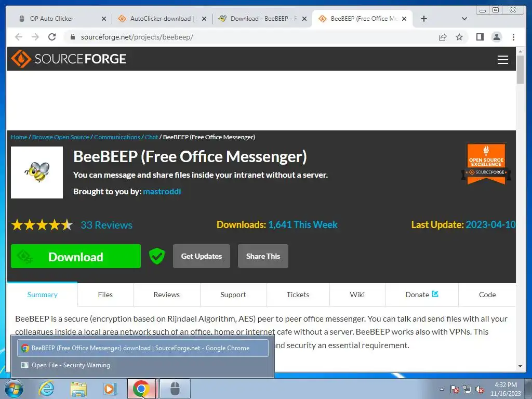Viewport: 532px width, 399px height.
Task: Open the Donate tab
Action: [x=422, y=295]
